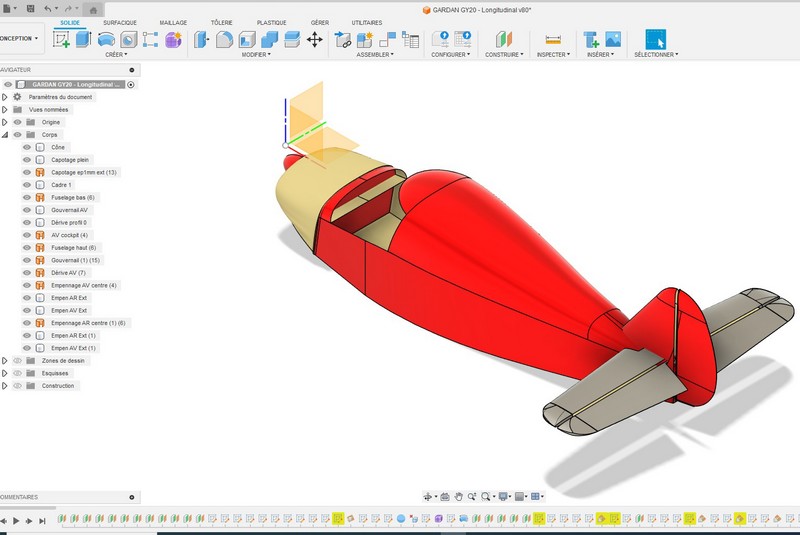Open the CONCEPTION workspace button
The image size is (800, 535).
click(x=20, y=39)
